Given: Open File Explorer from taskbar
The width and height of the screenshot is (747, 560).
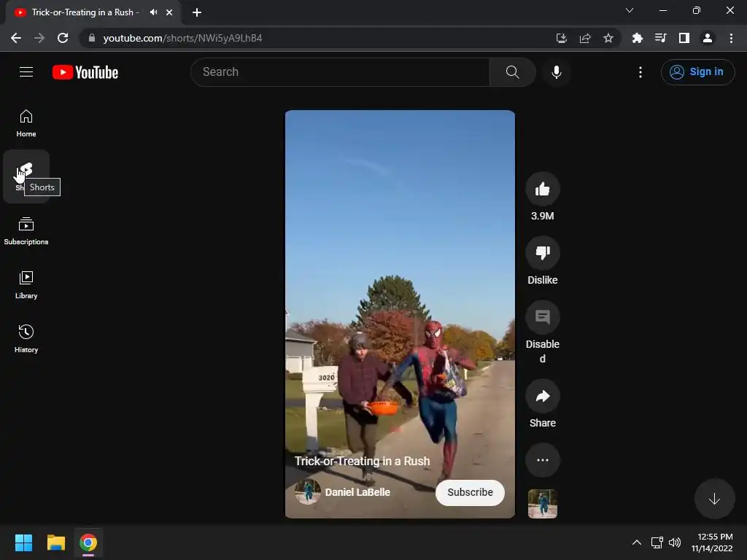Looking at the screenshot, I should pyautogui.click(x=55, y=542).
